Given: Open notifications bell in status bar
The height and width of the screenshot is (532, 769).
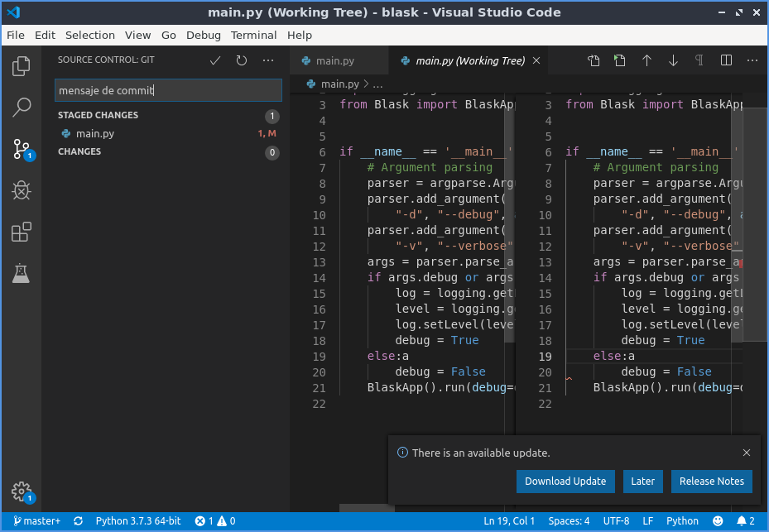Looking at the screenshot, I should pos(746,520).
